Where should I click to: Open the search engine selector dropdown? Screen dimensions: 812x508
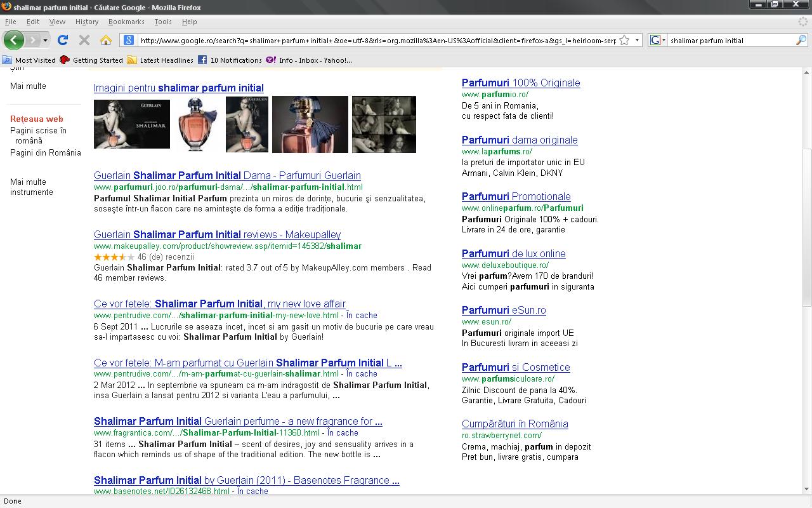point(659,40)
